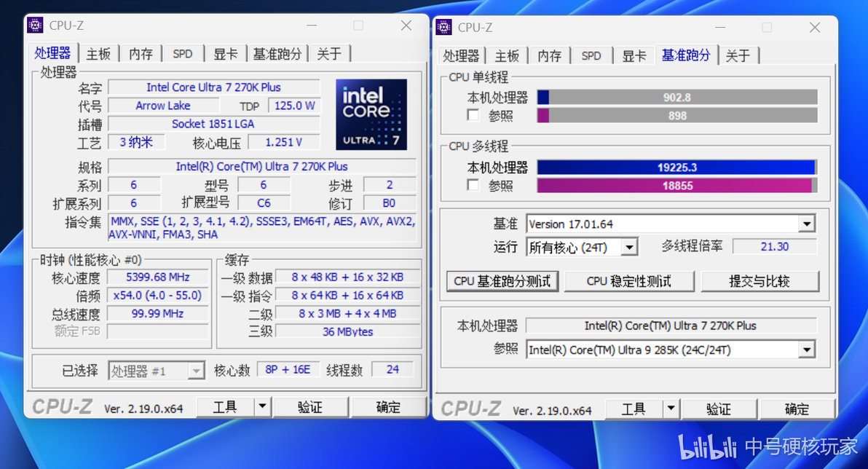This screenshot has height=469, width=868.
Task: Click the 名字 field Intel Core Ultra 7 270K Plus
Action: click(x=213, y=87)
